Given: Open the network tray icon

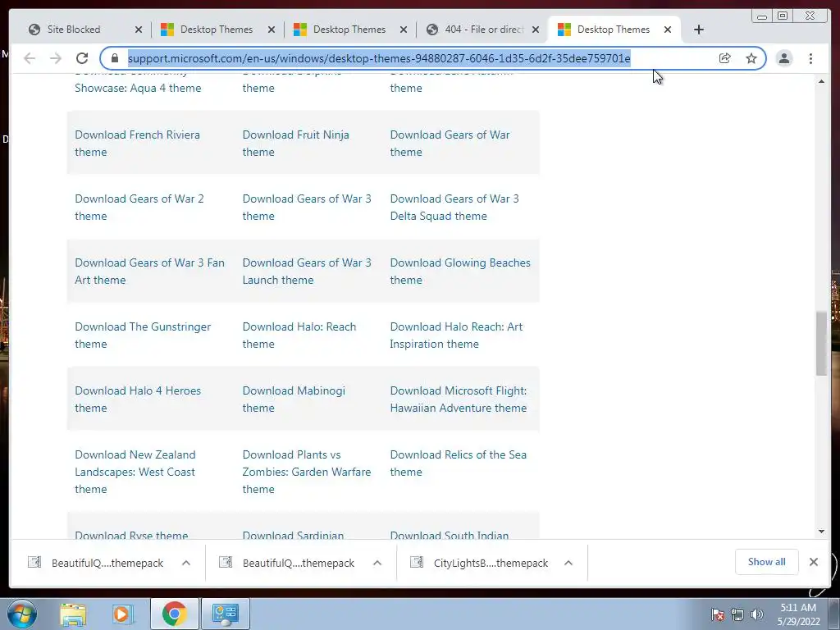Looking at the screenshot, I should (x=737, y=614).
